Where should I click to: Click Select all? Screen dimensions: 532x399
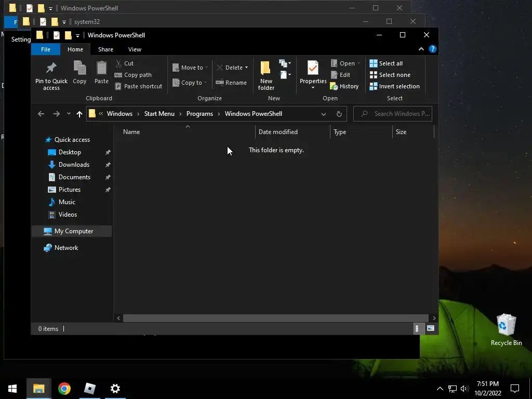click(x=386, y=63)
